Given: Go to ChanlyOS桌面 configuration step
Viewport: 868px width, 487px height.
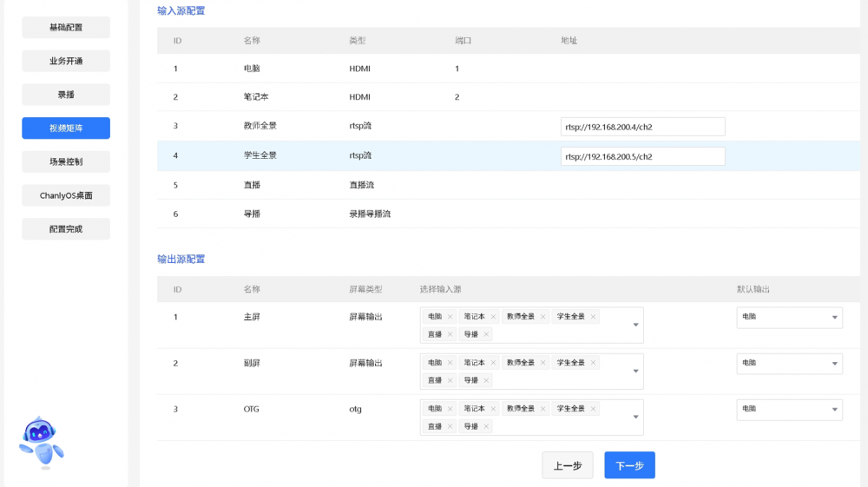Looking at the screenshot, I should [66, 195].
